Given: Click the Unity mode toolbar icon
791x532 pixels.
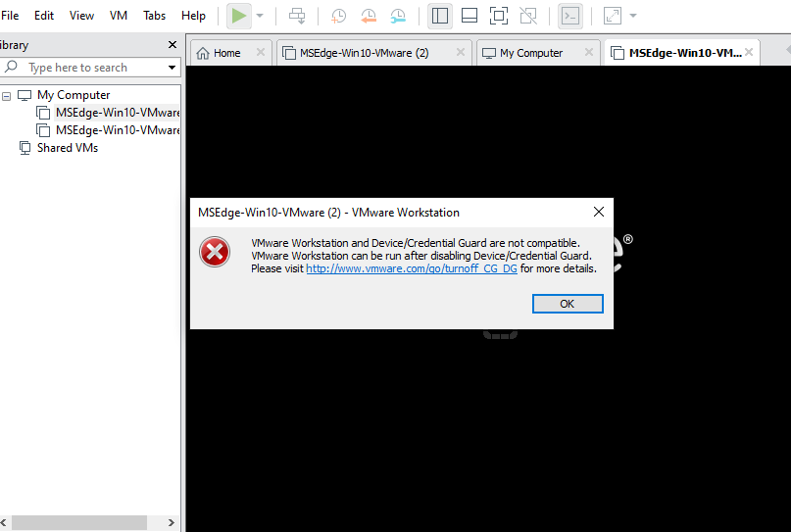Looking at the screenshot, I should click(528, 16).
